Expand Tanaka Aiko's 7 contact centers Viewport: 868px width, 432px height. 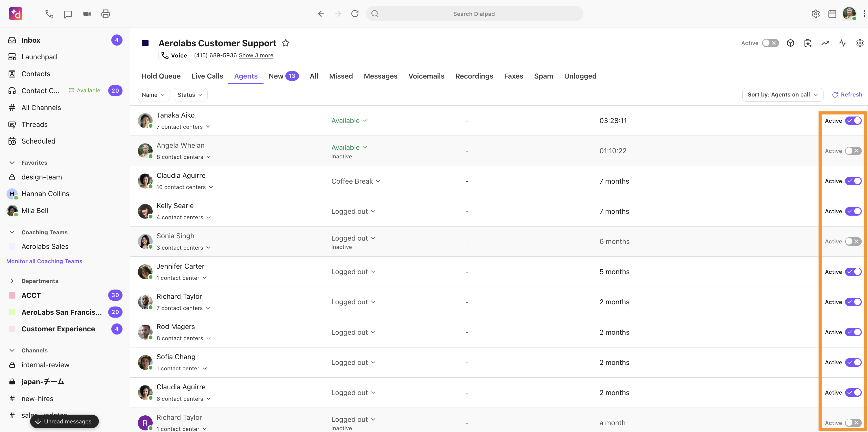(x=183, y=127)
